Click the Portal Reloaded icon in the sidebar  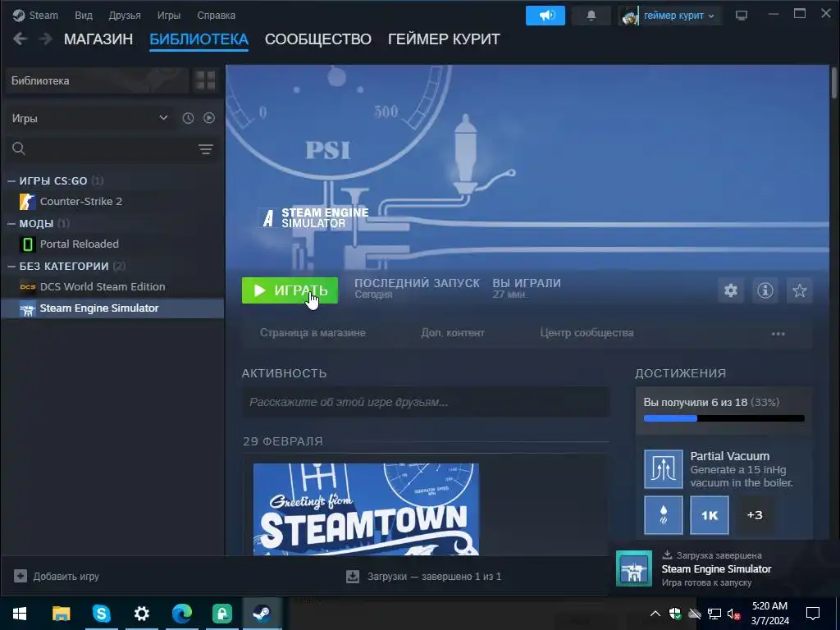click(x=27, y=244)
